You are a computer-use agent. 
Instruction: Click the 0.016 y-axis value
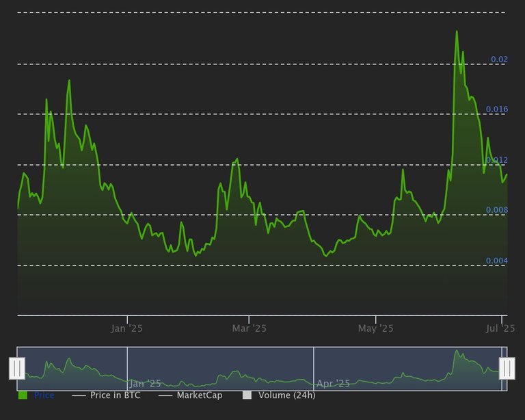497,109
